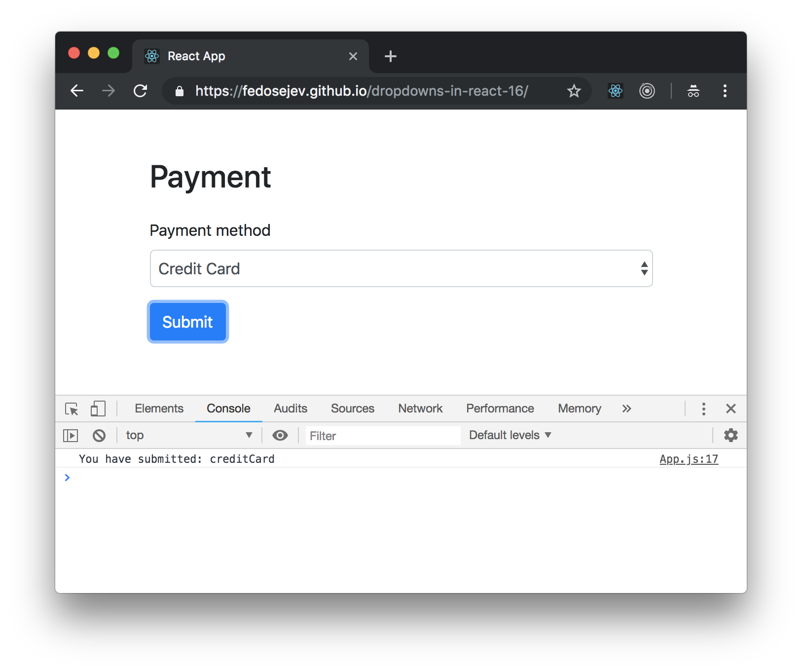Toggle the device toolbar

click(x=98, y=409)
